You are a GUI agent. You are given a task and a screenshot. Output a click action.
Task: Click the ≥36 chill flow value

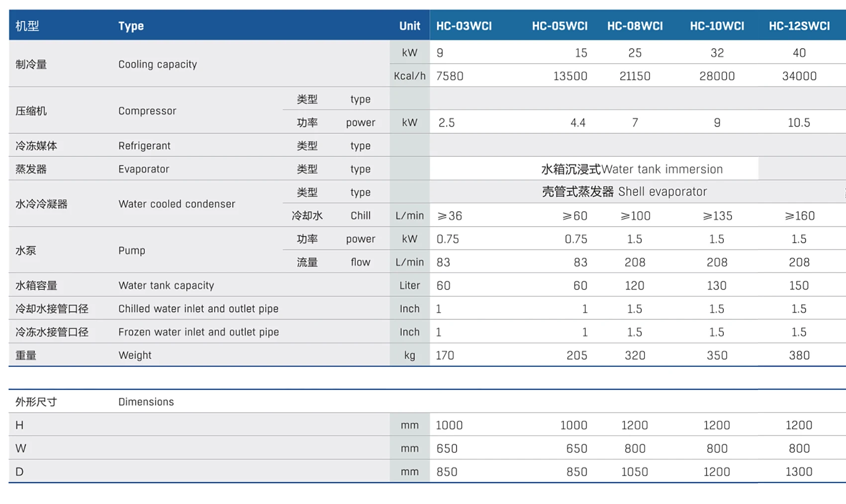coord(450,216)
